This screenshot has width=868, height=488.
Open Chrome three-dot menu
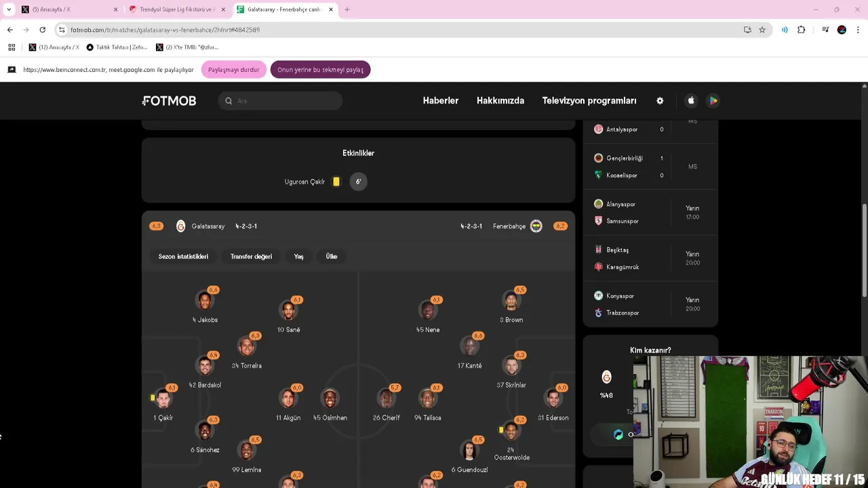point(859,30)
